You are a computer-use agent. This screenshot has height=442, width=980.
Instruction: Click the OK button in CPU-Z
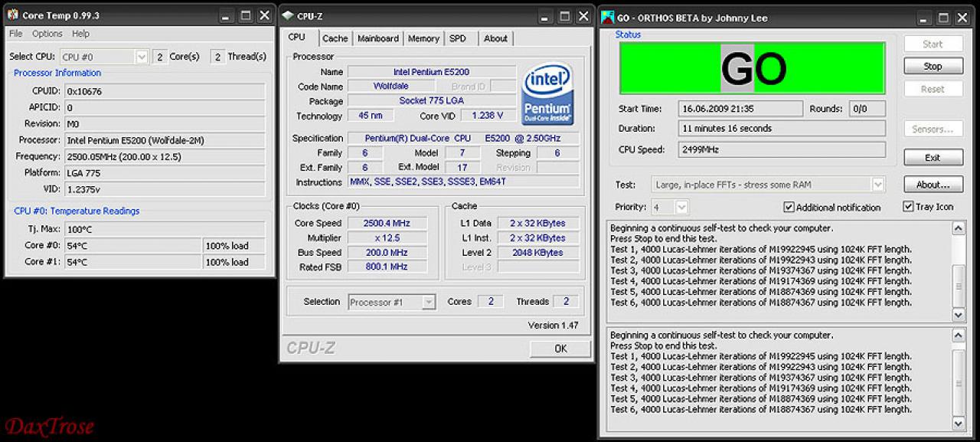[560, 349]
